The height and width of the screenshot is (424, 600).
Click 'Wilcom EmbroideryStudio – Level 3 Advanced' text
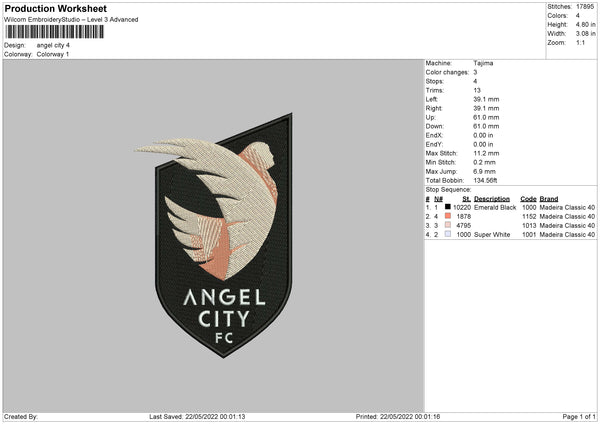71,20
